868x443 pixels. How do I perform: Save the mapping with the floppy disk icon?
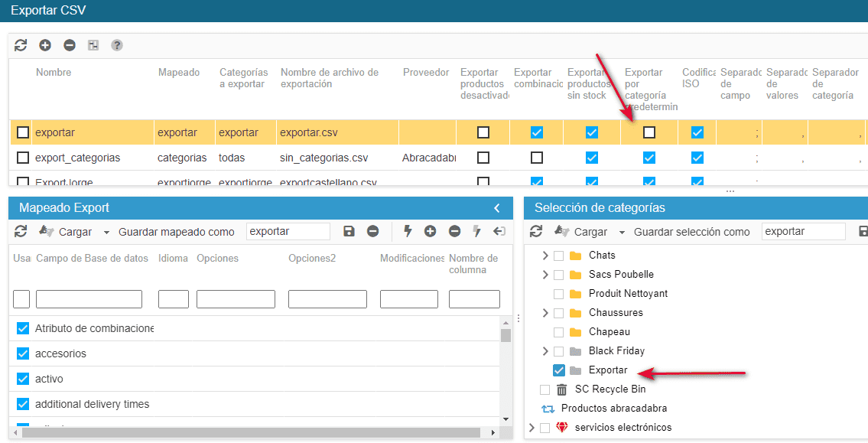(349, 232)
